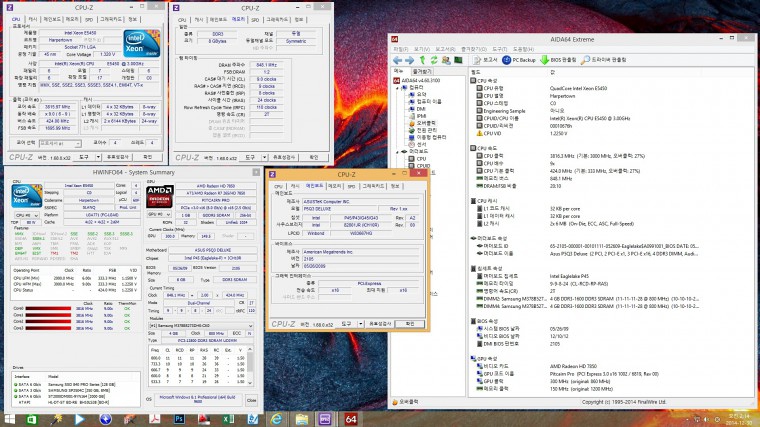
Task: Launch PC Backup from AIDA64 toolbar
Action: pyautogui.click(x=519, y=60)
